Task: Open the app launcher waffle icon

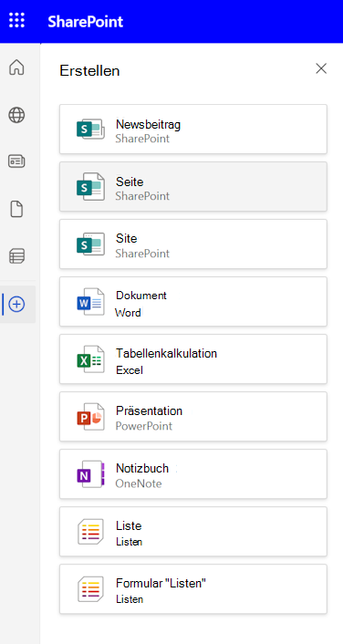Action: tap(16, 20)
